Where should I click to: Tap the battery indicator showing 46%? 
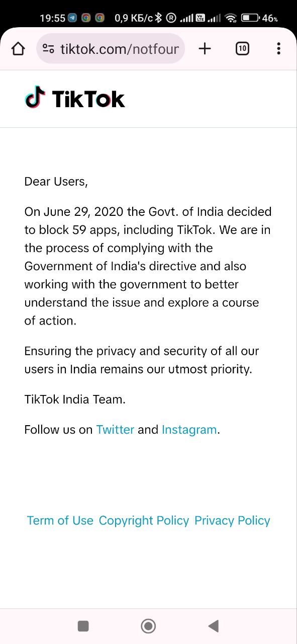click(x=259, y=18)
